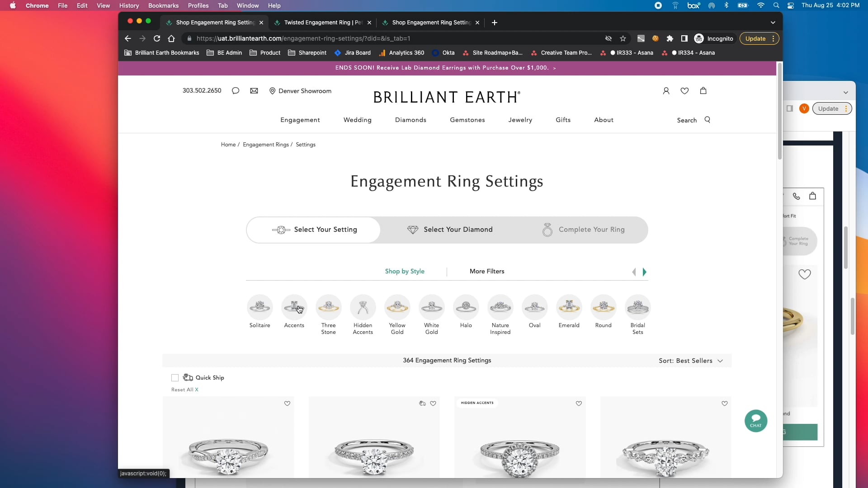This screenshot has width=868, height=488.
Task: Filter by White Gold style icon
Action: [432, 307]
